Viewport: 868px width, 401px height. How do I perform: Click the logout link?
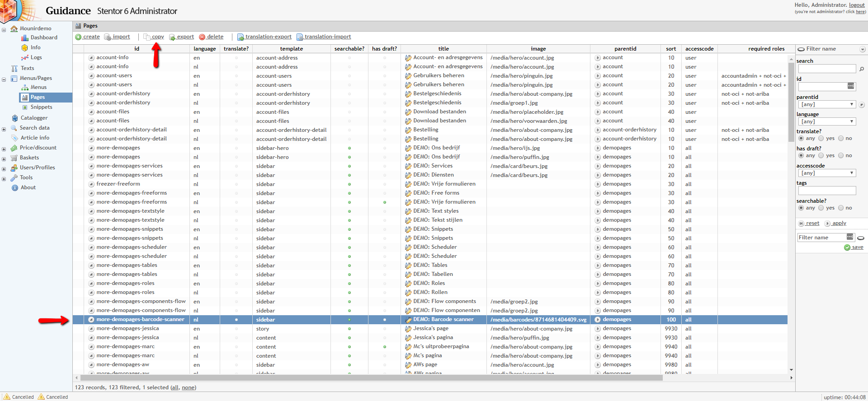[857, 5]
